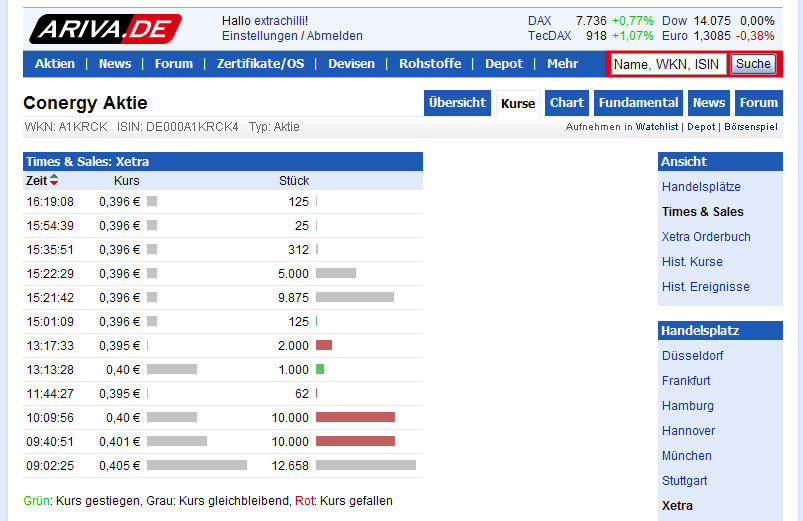
Task: Click the 10:09:56 time entry
Action: (x=50, y=418)
